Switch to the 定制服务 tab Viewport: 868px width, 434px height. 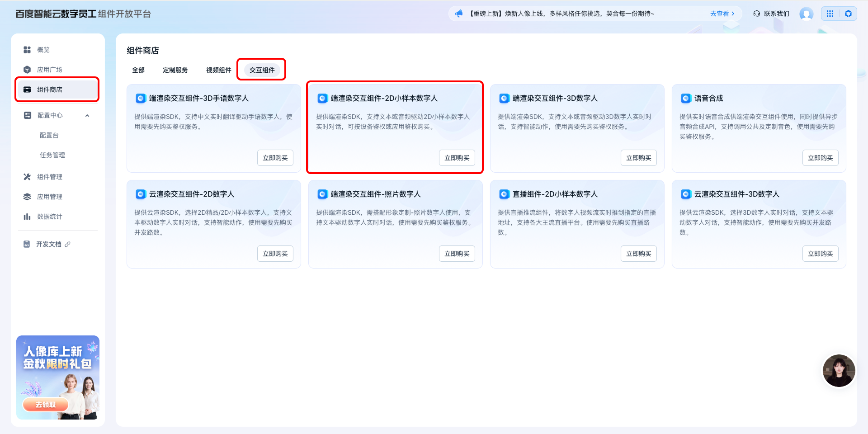pyautogui.click(x=175, y=70)
